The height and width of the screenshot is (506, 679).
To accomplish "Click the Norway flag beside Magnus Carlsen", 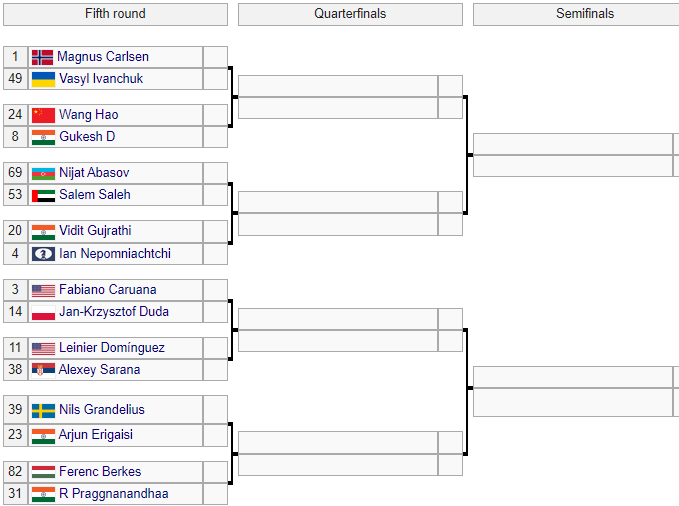I will 42,57.
